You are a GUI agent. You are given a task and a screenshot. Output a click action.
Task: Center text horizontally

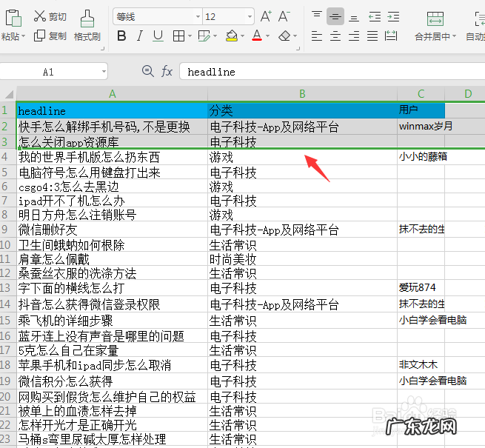coord(335,36)
